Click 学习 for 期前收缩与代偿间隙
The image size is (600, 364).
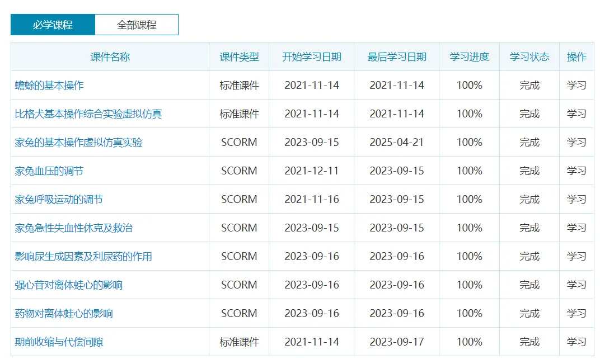coord(577,342)
